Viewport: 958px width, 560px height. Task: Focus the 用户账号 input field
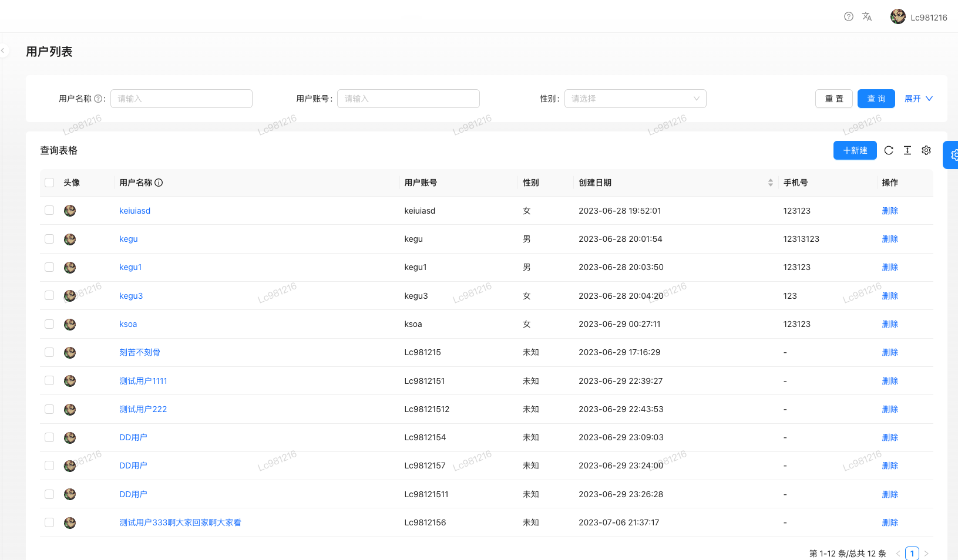click(x=408, y=99)
